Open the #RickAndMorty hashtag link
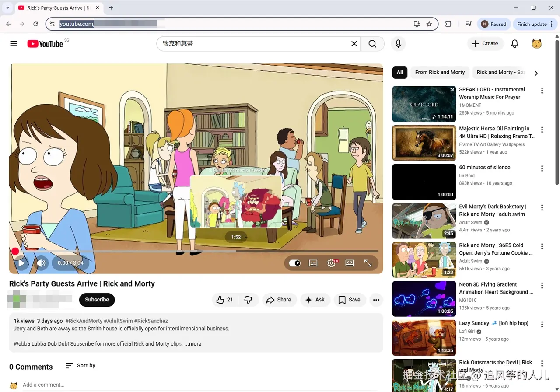 click(x=84, y=321)
